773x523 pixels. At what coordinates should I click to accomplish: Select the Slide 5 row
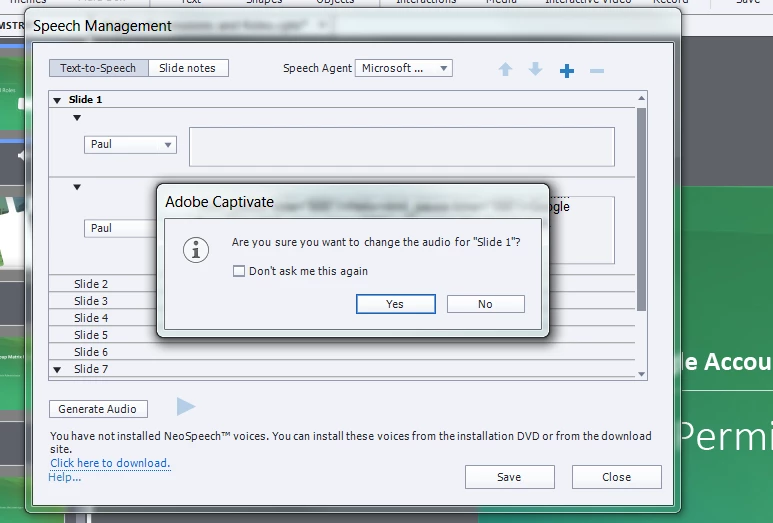(342, 335)
